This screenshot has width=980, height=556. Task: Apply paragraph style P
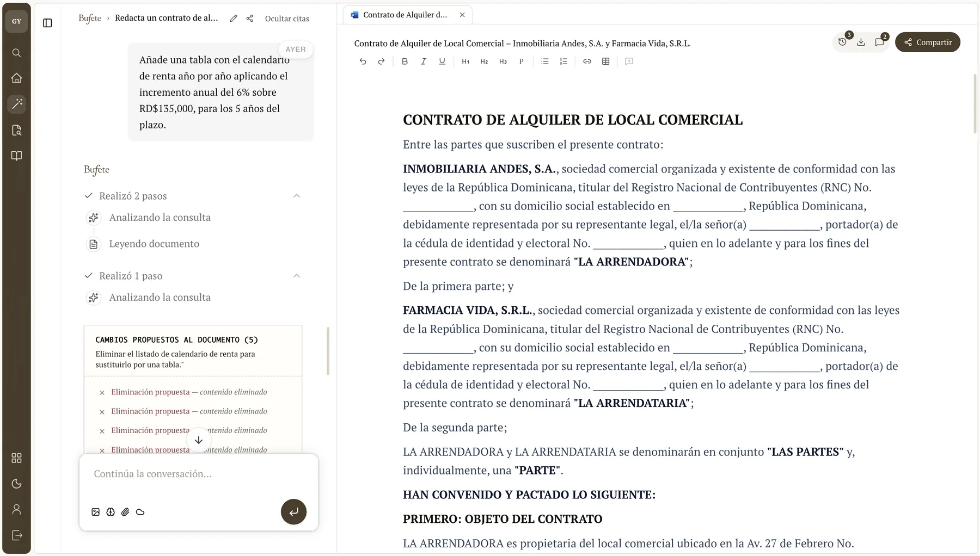pyautogui.click(x=521, y=61)
